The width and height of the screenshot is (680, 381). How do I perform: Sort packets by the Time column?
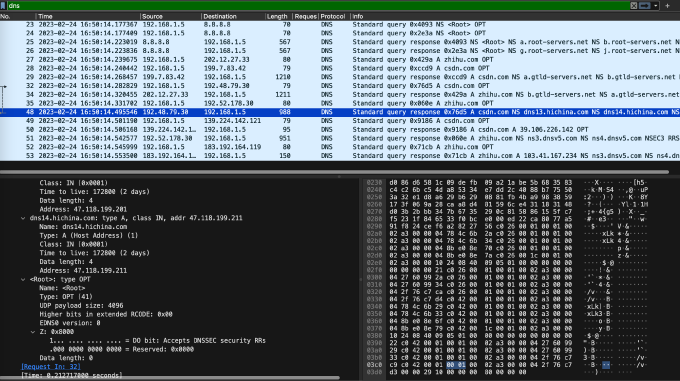tap(88, 16)
